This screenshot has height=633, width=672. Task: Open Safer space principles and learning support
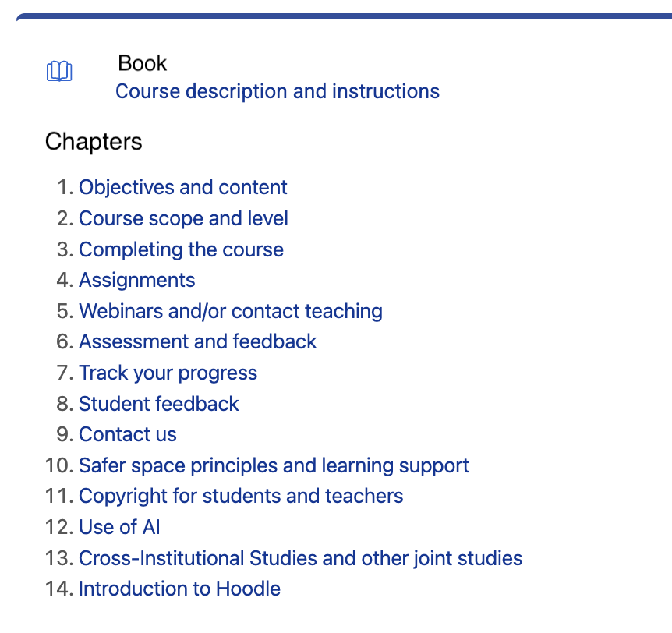[x=274, y=465]
